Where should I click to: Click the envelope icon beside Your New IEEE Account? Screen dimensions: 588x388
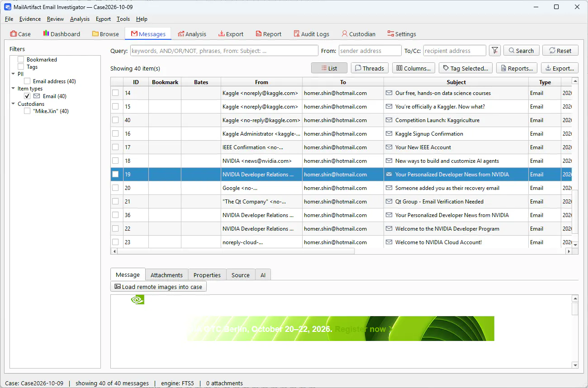[x=389, y=147]
